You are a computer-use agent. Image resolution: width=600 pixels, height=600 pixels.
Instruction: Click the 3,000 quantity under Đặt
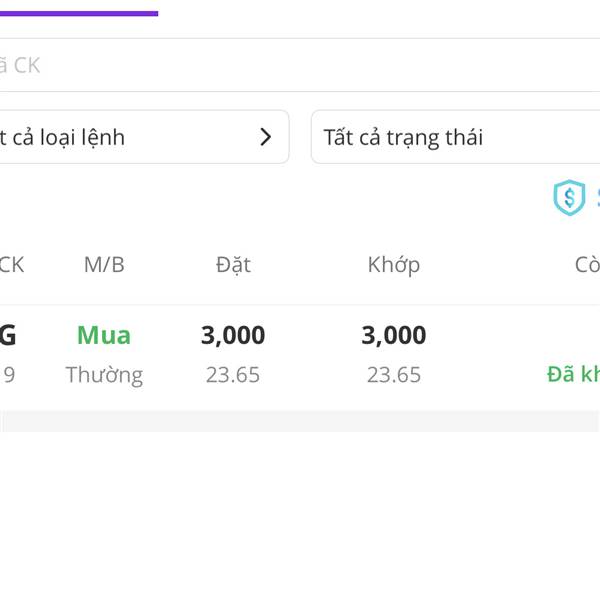233,335
